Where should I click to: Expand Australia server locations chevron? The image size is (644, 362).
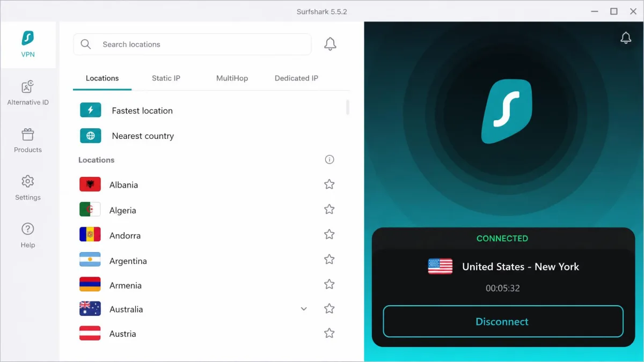[x=304, y=309]
